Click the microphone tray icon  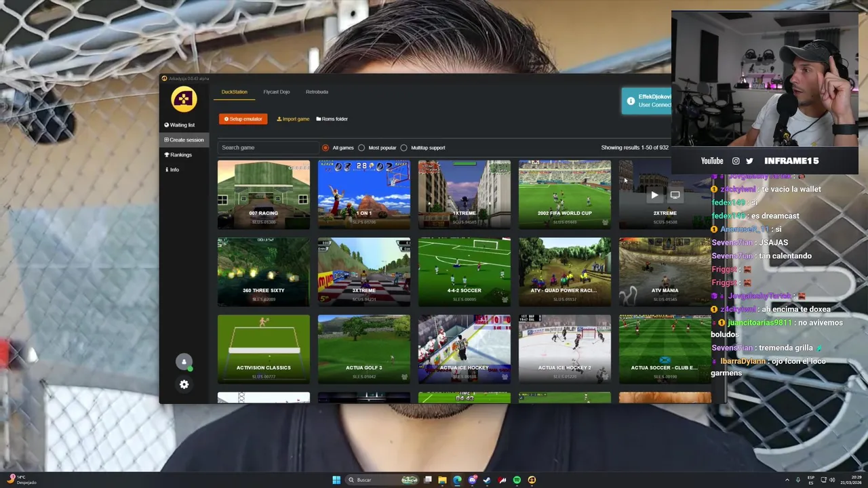(798, 480)
